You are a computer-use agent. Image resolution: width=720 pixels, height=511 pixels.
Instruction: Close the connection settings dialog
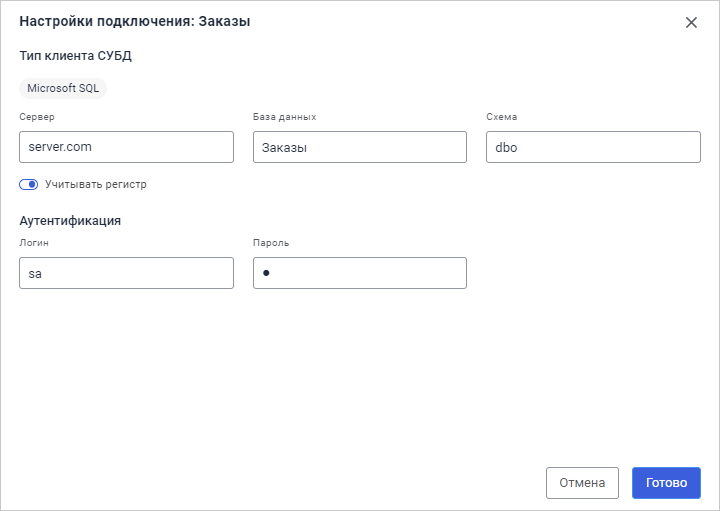[x=691, y=22]
